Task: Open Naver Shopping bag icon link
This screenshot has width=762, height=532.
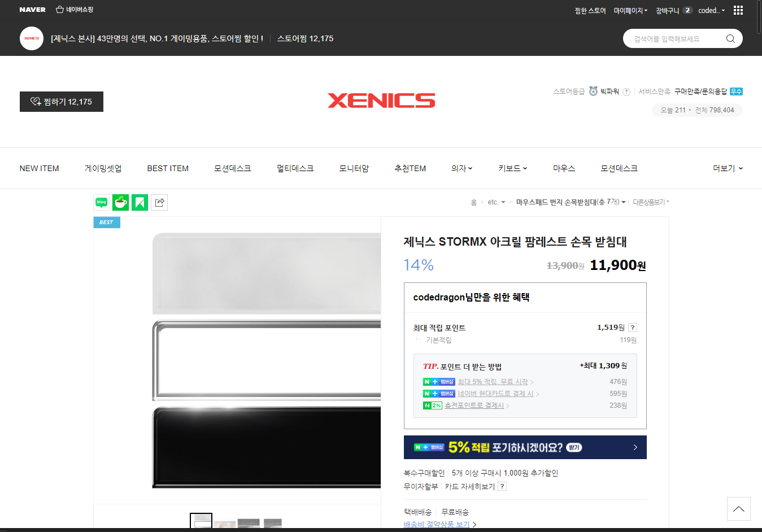Action: click(75, 10)
